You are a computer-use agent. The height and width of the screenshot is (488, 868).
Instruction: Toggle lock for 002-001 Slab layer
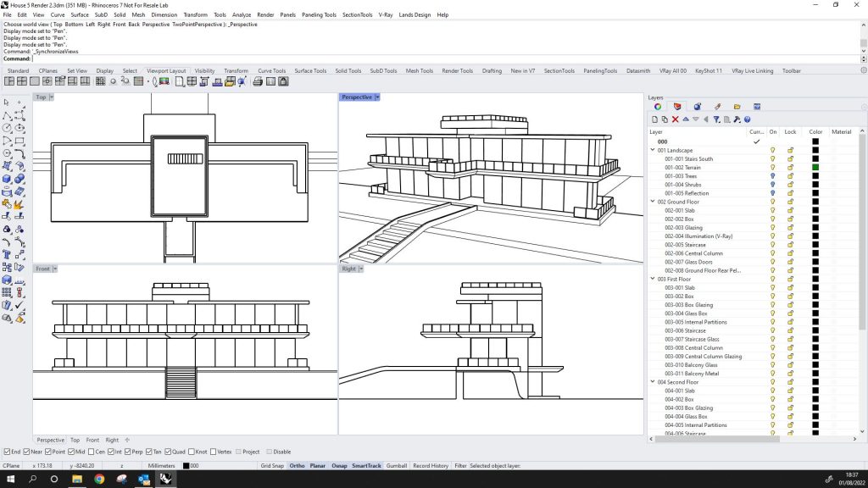pos(791,210)
